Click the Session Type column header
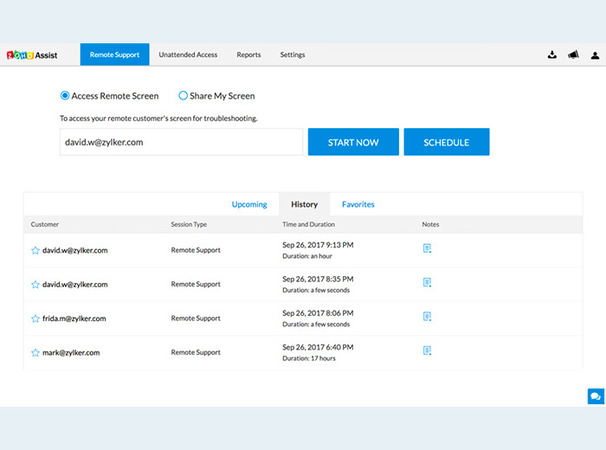Screen dimensions: 606x450 189,224
